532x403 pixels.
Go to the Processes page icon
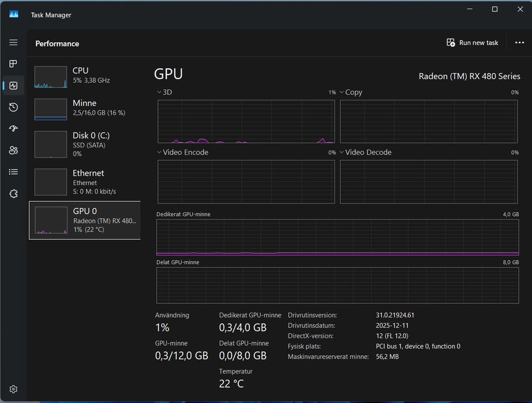tap(13, 64)
